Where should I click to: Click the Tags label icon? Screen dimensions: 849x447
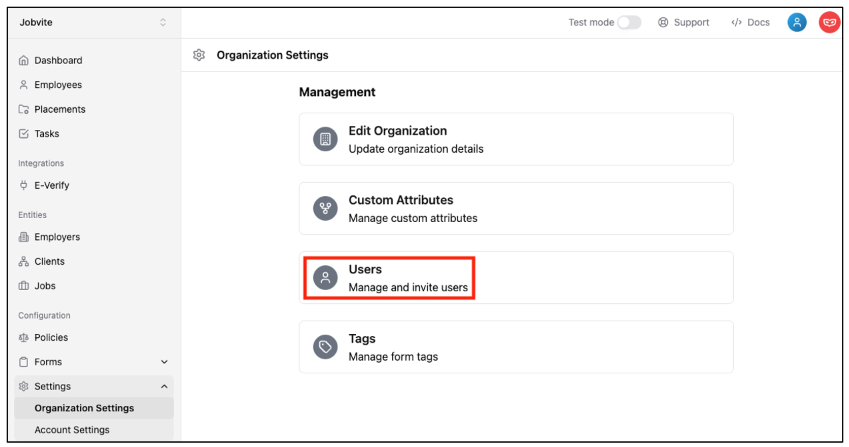[x=324, y=347]
